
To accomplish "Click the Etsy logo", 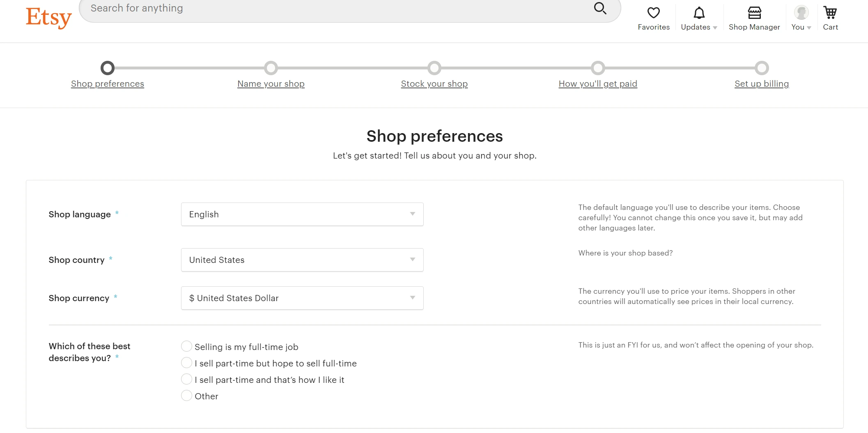I will coord(48,18).
